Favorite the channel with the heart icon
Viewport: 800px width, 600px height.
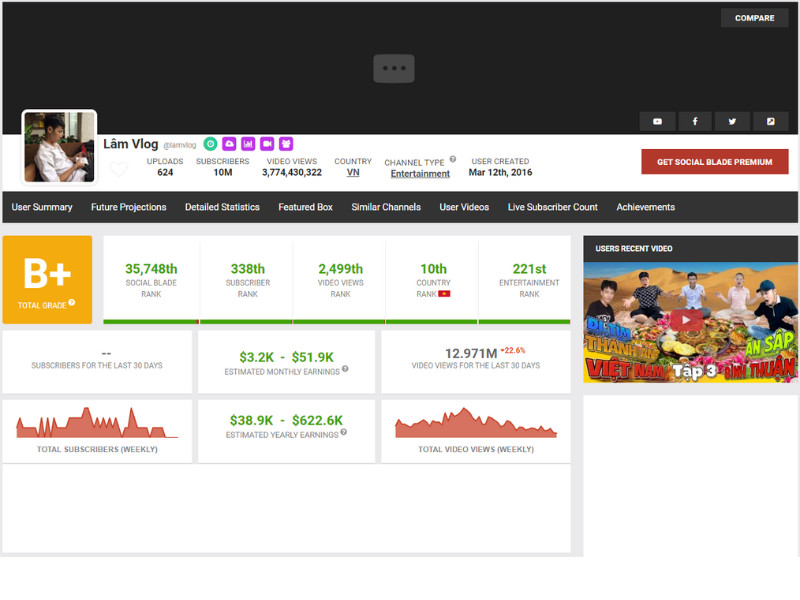[118, 168]
